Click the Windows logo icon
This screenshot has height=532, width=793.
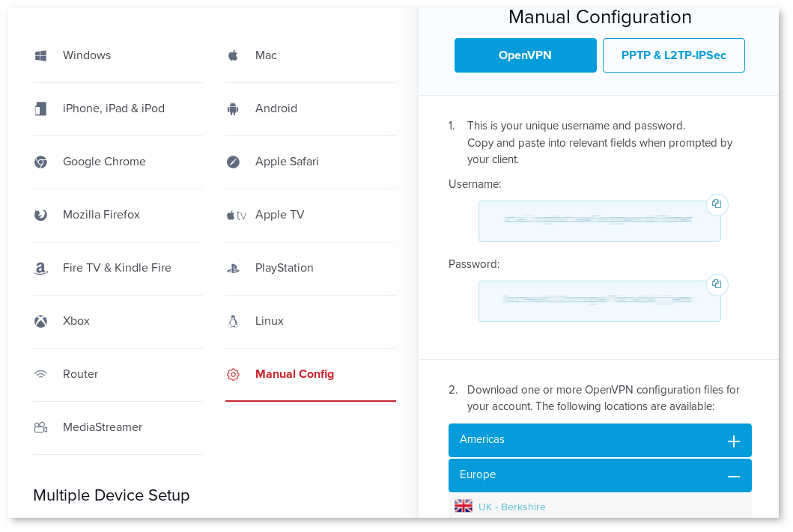[41, 55]
